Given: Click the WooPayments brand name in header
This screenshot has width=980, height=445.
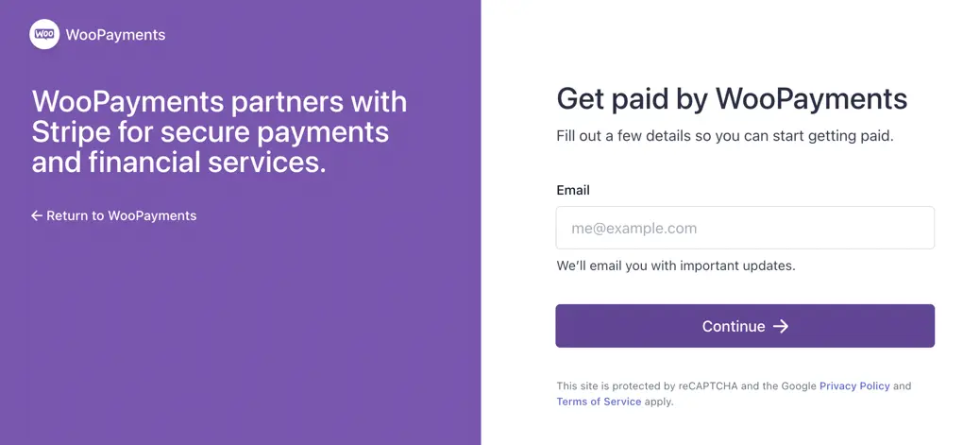Looking at the screenshot, I should click(x=115, y=35).
